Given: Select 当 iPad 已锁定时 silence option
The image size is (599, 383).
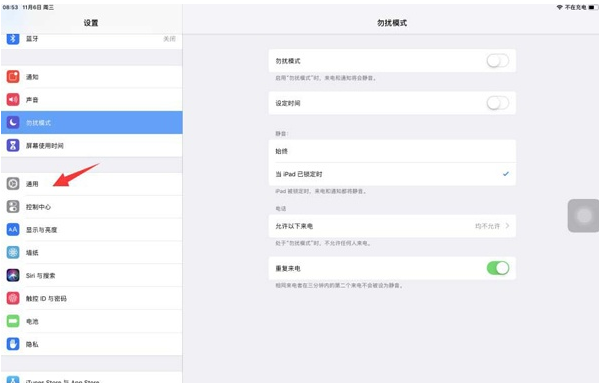Looking at the screenshot, I should (x=392, y=174).
